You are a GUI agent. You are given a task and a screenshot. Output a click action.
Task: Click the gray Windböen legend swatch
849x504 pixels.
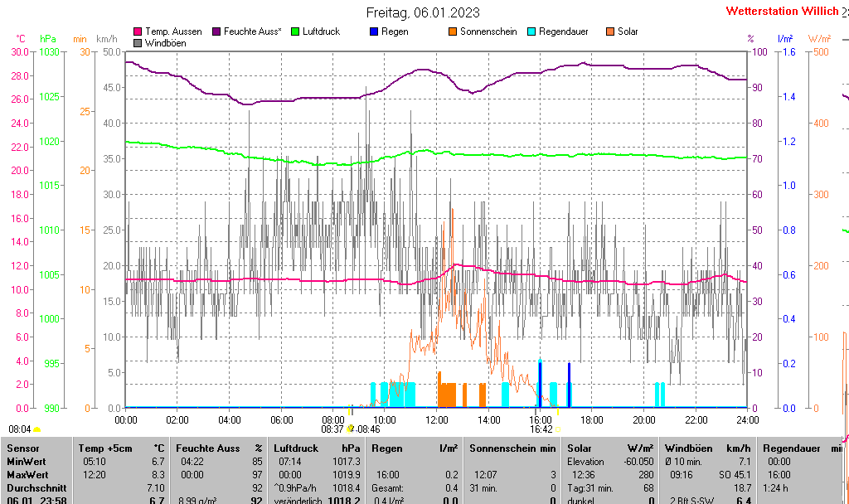pyautogui.click(x=138, y=43)
